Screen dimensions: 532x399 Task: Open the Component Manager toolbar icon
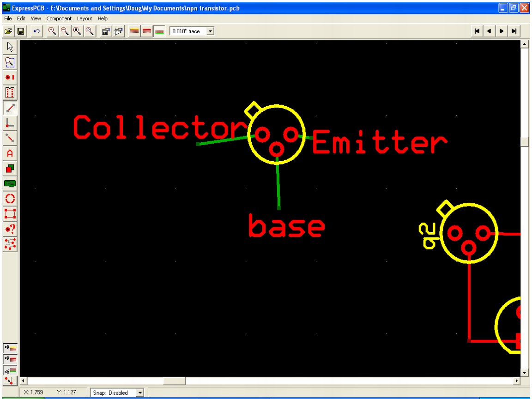[x=118, y=31]
